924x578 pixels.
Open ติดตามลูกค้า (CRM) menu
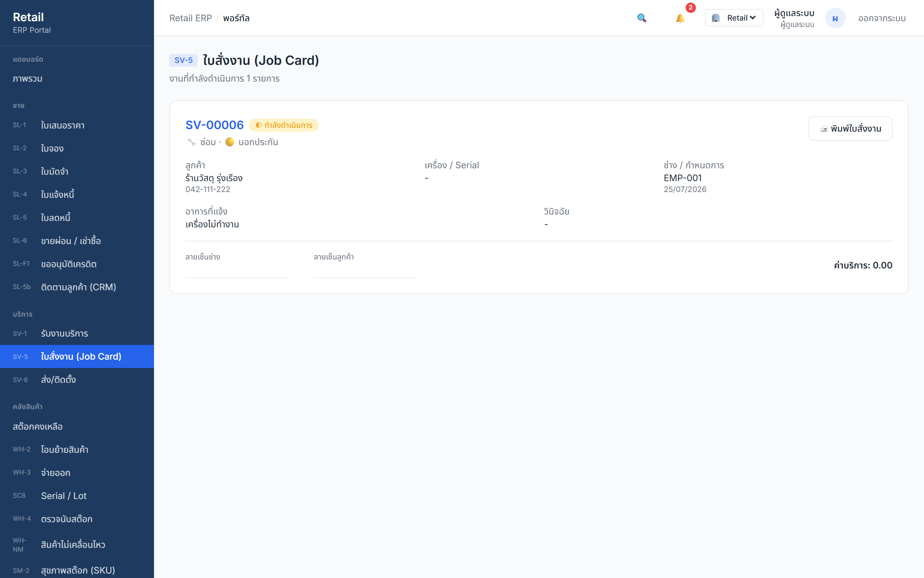coord(77,287)
